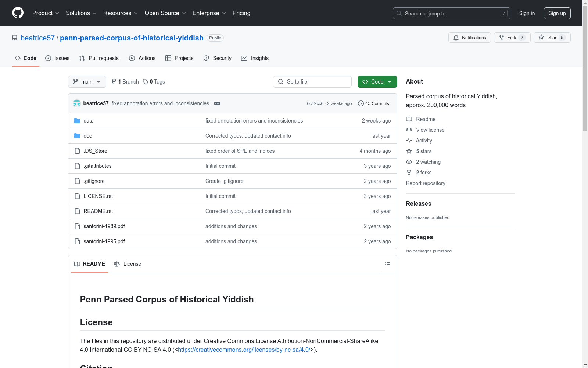This screenshot has height=368, width=588.
Task: Open the Releases heading link
Action: coord(419,204)
